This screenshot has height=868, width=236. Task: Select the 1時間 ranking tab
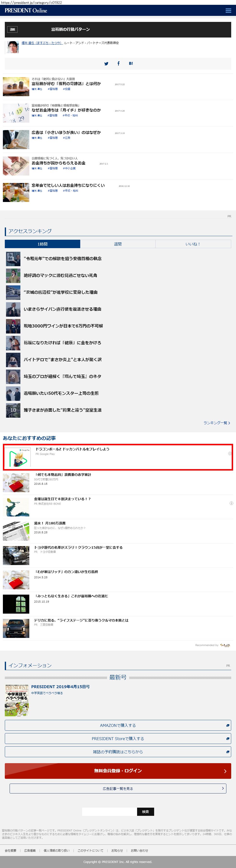pyautogui.click(x=42, y=244)
